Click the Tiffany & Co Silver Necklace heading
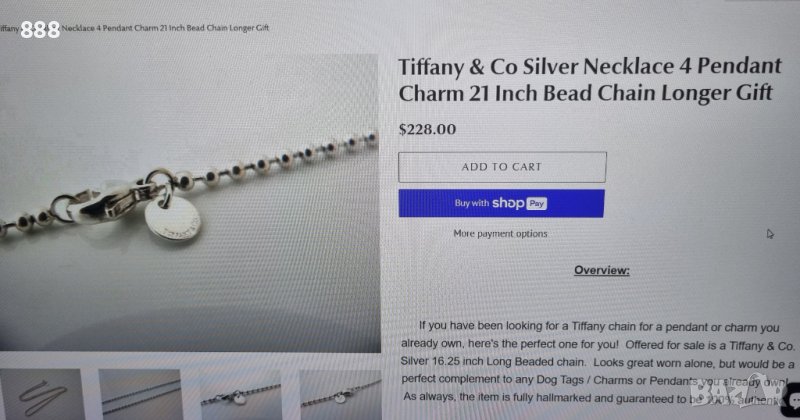This screenshot has height=420, width=800. click(x=589, y=80)
